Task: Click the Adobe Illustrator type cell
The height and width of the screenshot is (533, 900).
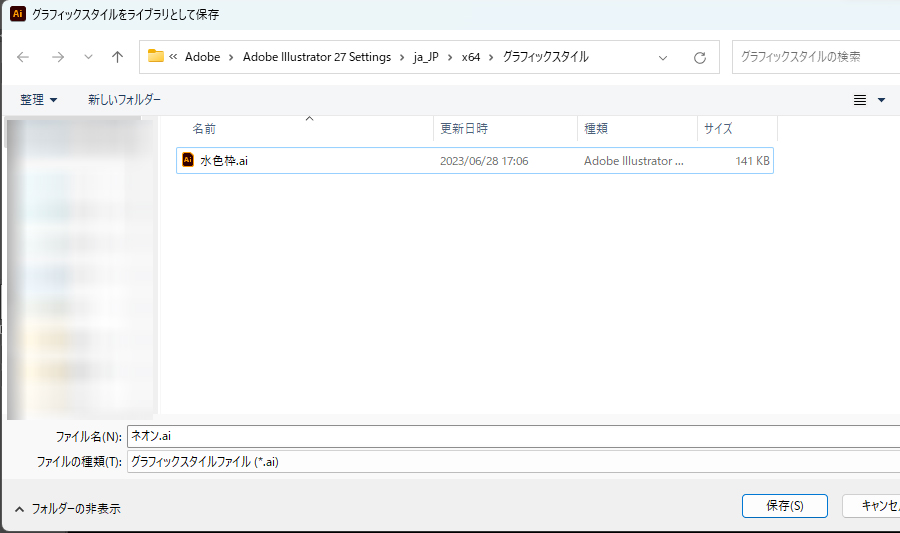Action: tap(634, 161)
